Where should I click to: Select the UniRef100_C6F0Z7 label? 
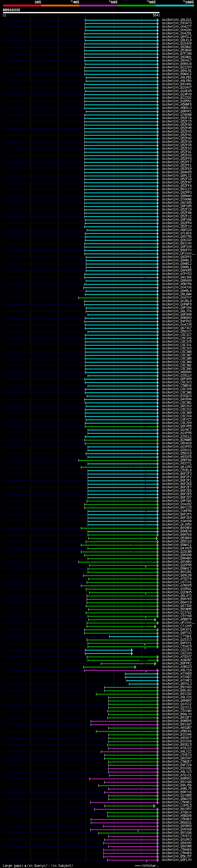tap(176, 419)
